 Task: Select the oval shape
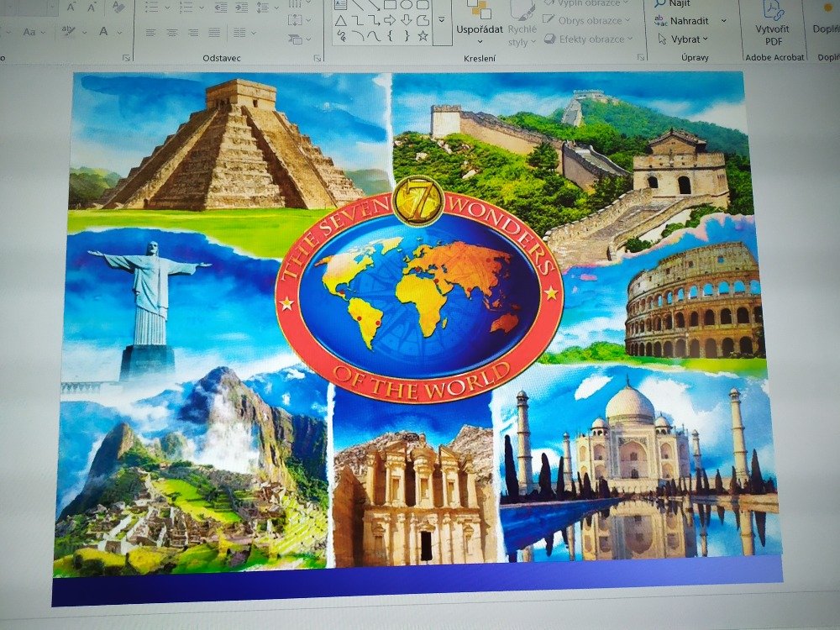406,5
